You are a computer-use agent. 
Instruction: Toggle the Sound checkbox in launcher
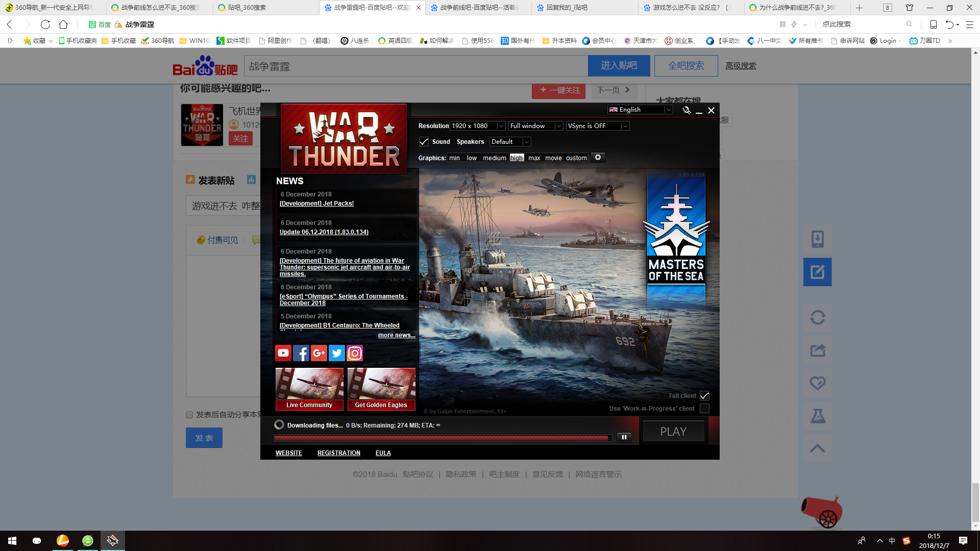tap(424, 141)
